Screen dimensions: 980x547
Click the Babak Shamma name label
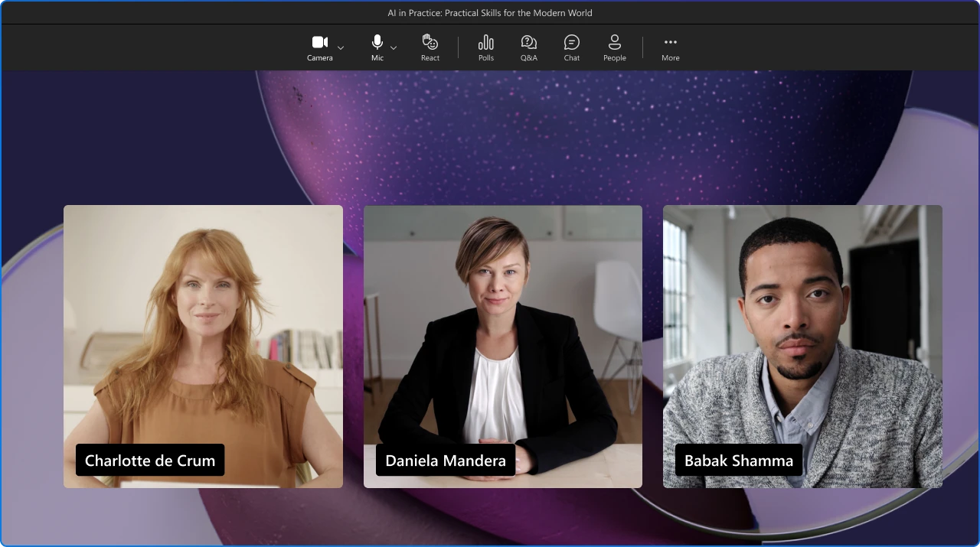[739, 461]
